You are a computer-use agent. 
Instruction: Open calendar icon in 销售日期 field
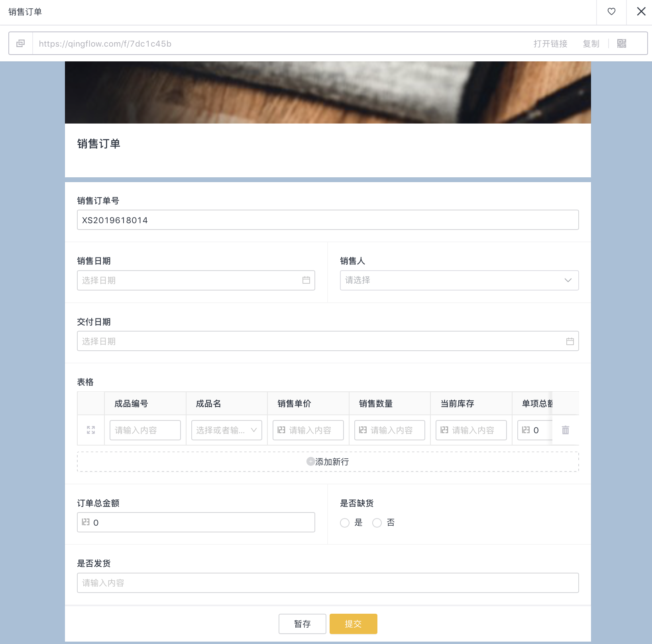(306, 280)
